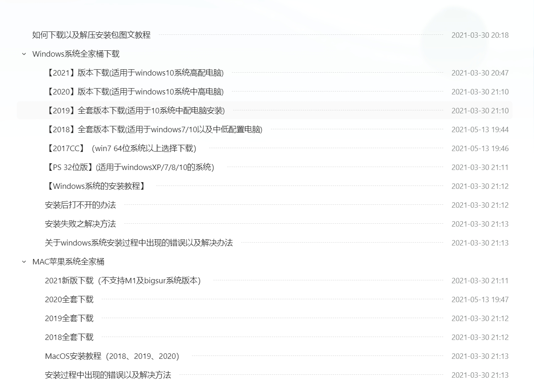Viewport: 534px width, 392px height.
Task: Open the 【2020】版本下载 windows10 中高电脑 entry
Action: 134,92
